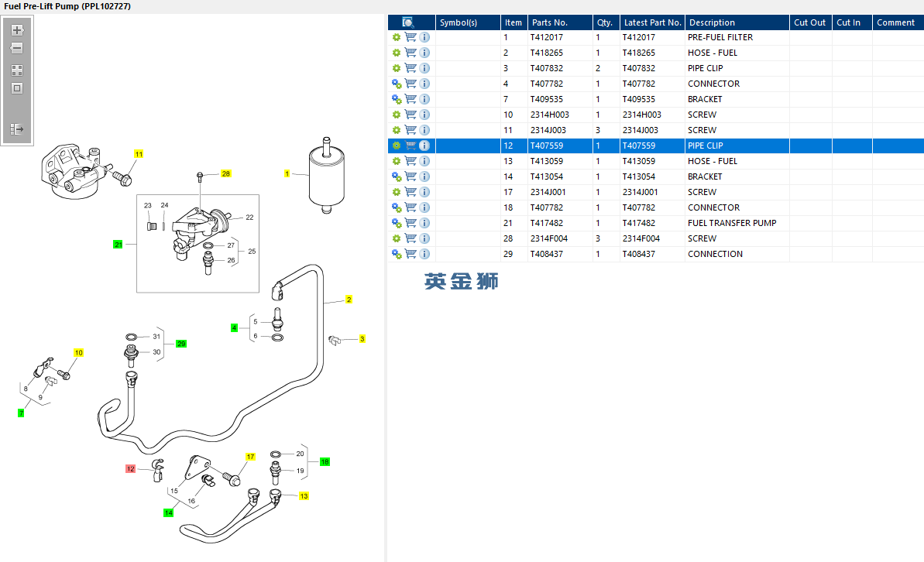
Task: Click the four-squares grid view icon
Action: point(17,70)
